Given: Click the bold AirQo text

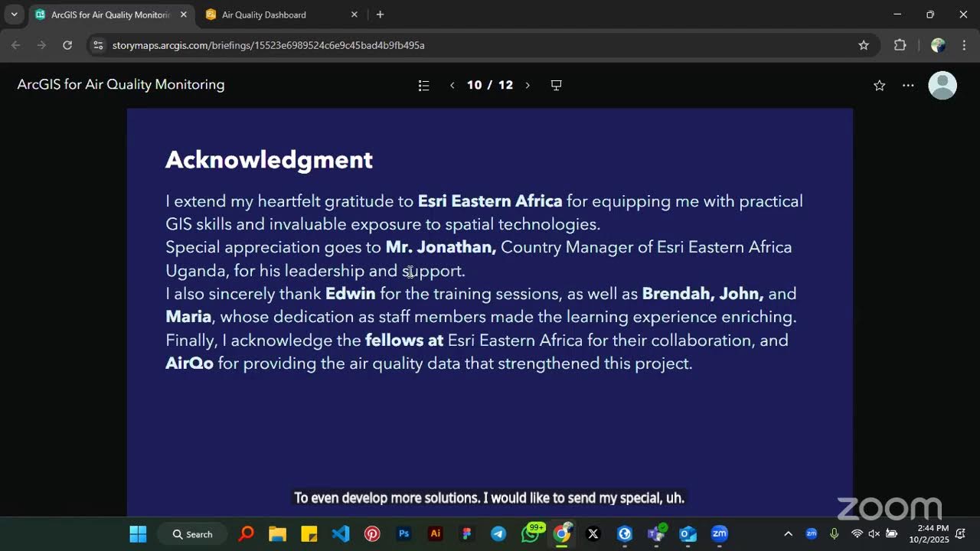Looking at the screenshot, I should [x=189, y=364].
